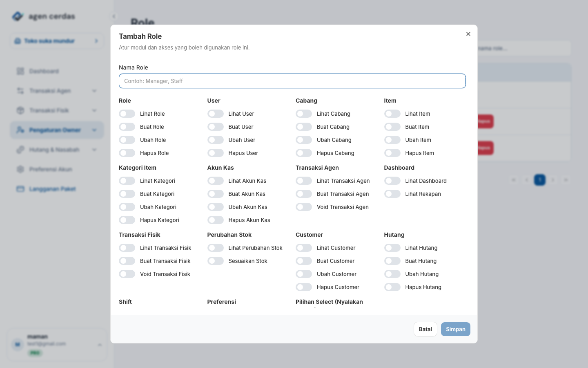Toggle Buat Kategori permission
Viewport: 588px width, 368px height.
127,194
